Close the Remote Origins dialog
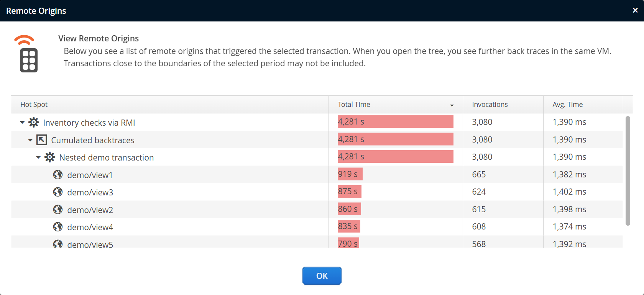This screenshot has height=295, width=644. (x=635, y=11)
